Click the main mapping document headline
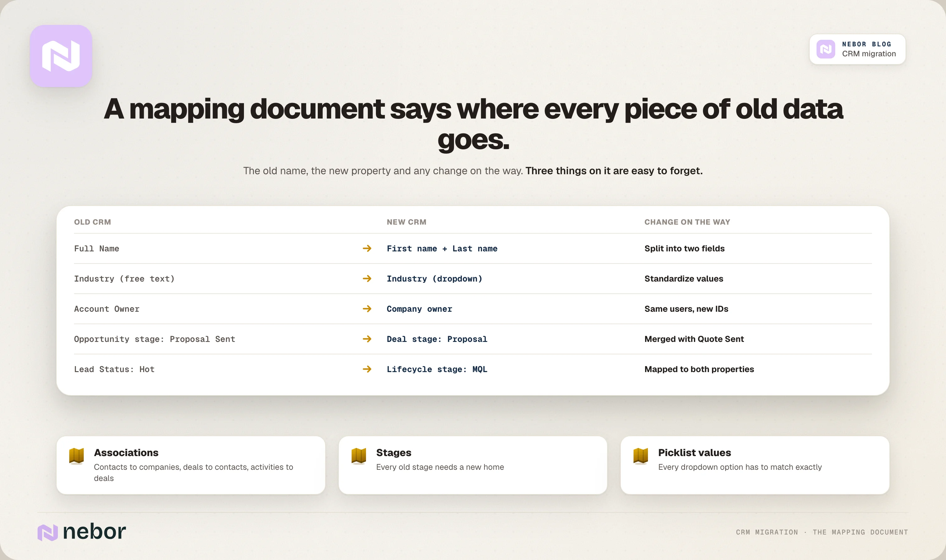946x560 pixels. click(473, 124)
